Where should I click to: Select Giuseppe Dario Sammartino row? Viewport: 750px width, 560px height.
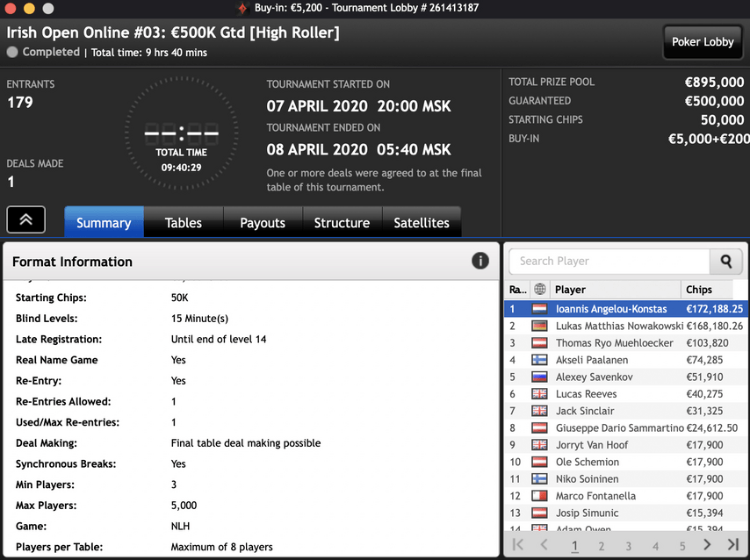pyautogui.click(x=625, y=428)
